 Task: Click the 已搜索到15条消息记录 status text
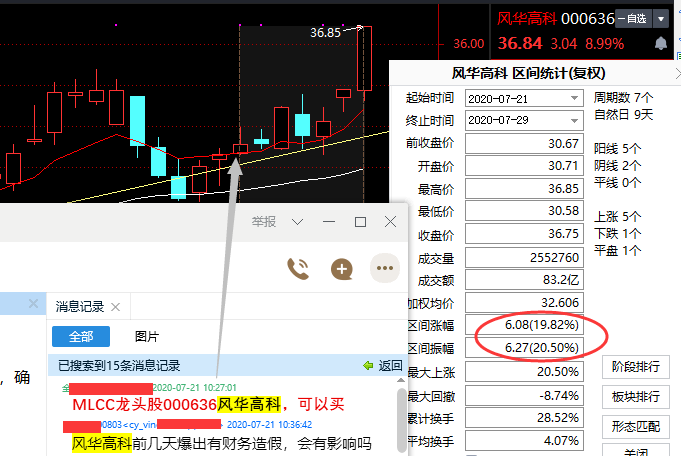coord(119,366)
